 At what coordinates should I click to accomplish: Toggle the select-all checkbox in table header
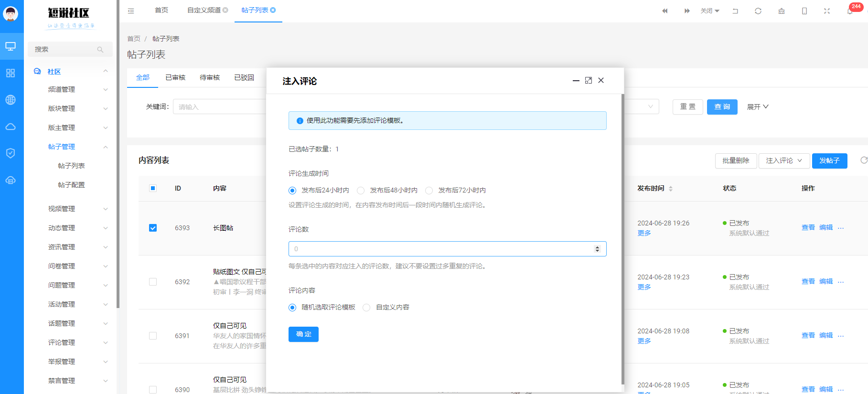tap(153, 188)
